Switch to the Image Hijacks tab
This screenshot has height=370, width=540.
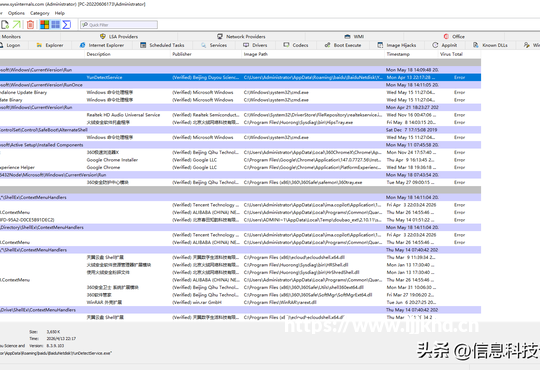tap(397, 45)
